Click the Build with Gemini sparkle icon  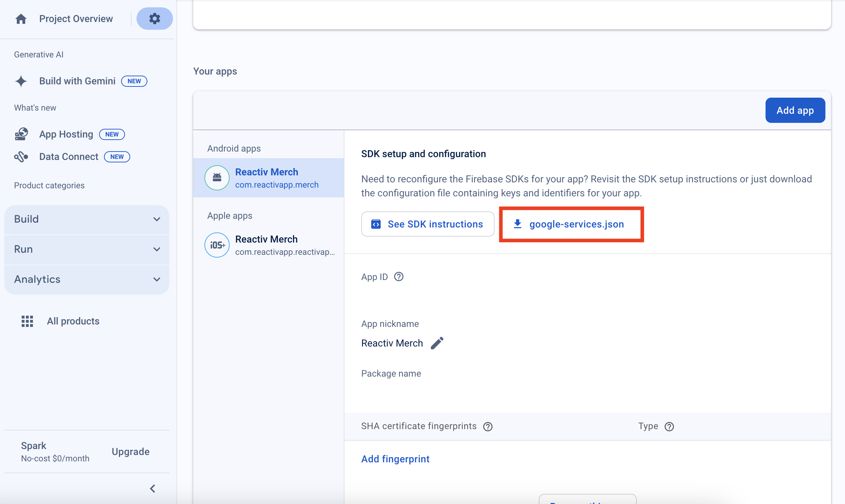pyautogui.click(x=21, y=81)
